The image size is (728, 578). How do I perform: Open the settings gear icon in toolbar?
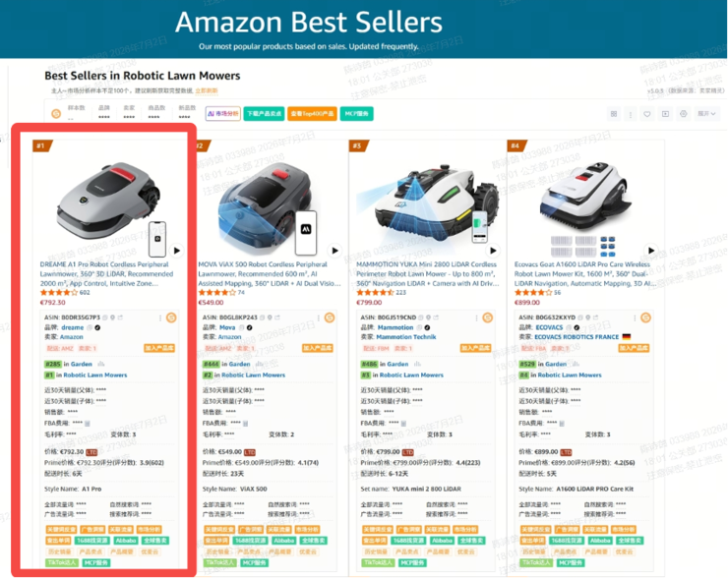(683, 114)
